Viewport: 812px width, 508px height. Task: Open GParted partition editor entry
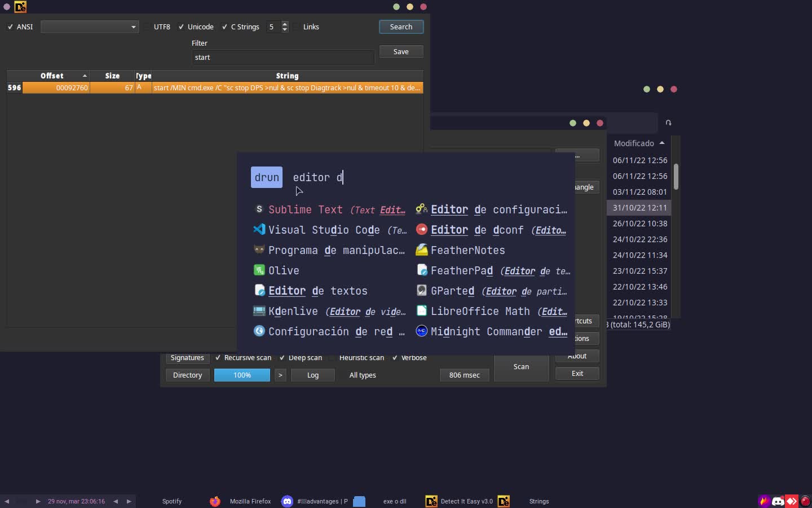point(452,291)
